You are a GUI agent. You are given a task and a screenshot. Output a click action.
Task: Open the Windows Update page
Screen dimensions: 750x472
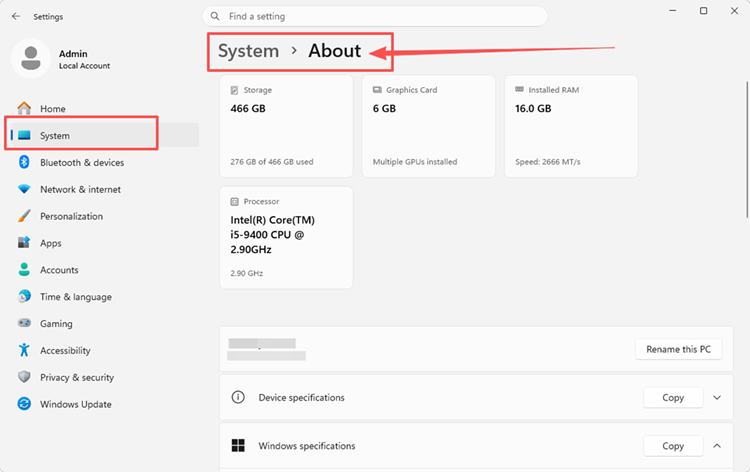click(x=103, y=404)
